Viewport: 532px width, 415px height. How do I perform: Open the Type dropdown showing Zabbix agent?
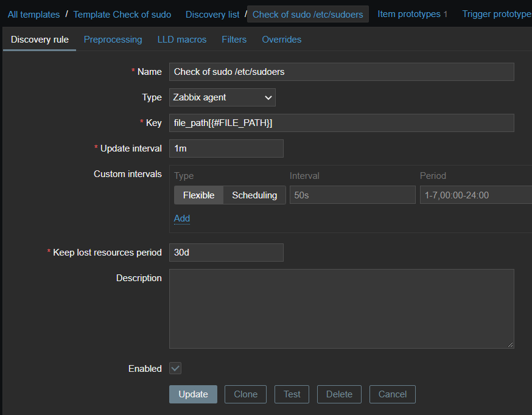(222, 97)
